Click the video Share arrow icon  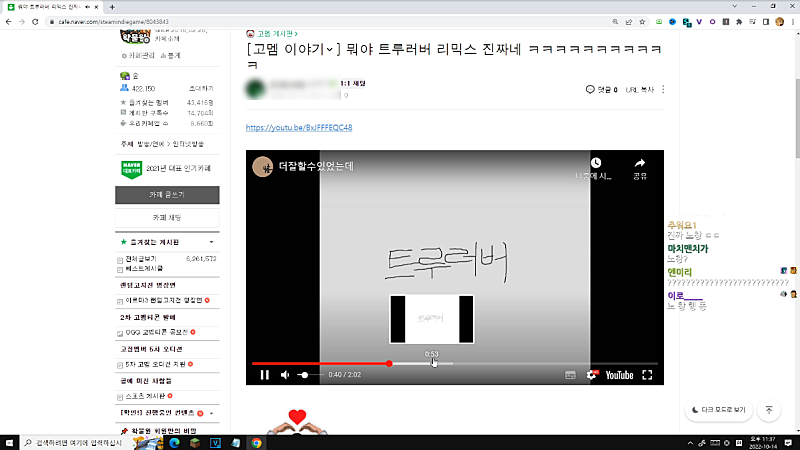point(640,163)
